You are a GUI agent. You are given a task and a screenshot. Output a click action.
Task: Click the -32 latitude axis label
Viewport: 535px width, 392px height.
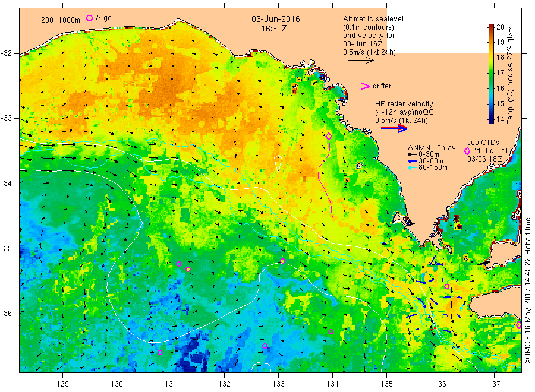point(6,54)
